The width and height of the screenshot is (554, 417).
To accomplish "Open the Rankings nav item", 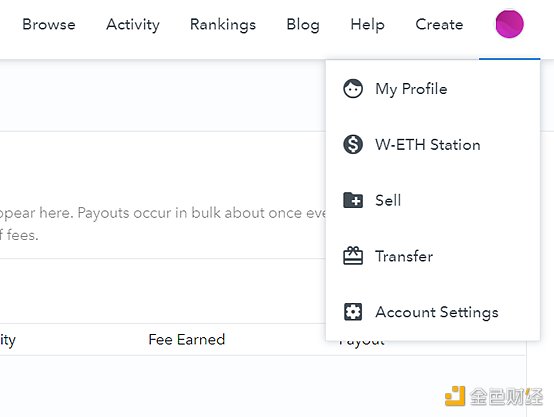I will [x=223, y=25].
